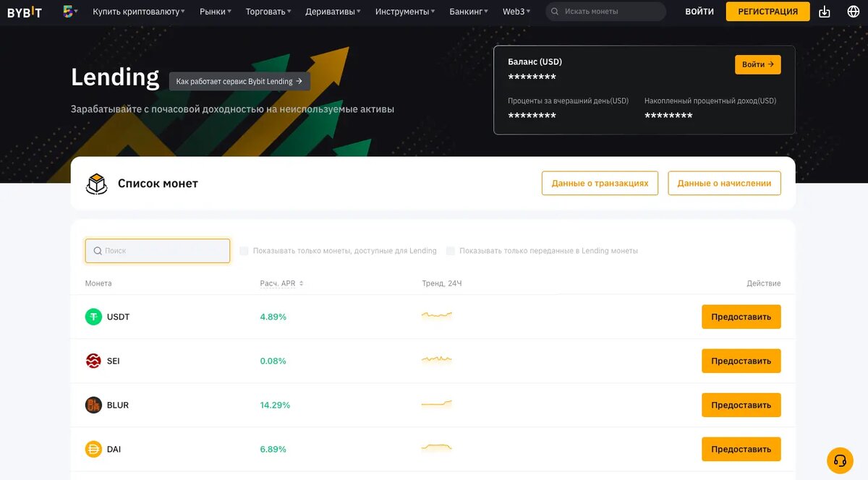Click 'Проценты за вчерашний день(USD)' label
Screen dimensions: 868x480
click(x=569, y=101)
